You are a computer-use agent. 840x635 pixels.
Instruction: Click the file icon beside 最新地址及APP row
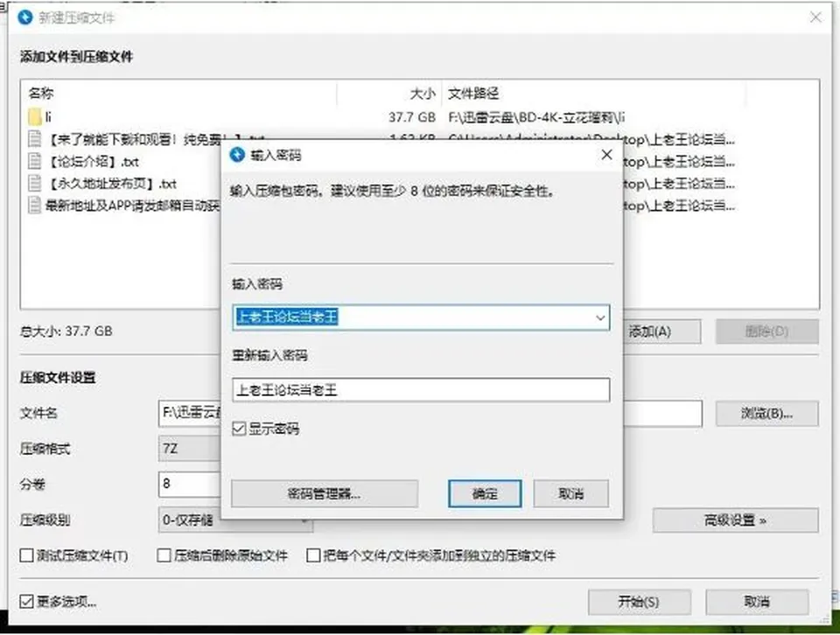coord(35,205)
